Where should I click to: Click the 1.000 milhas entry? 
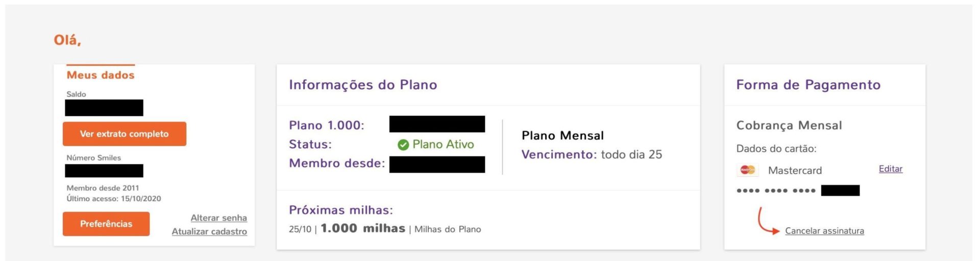point(363,228)
